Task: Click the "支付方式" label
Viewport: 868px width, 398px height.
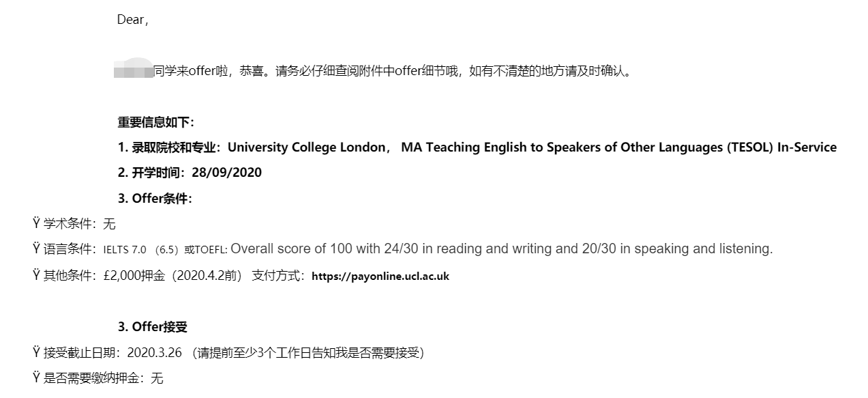Action: [278, 276]
